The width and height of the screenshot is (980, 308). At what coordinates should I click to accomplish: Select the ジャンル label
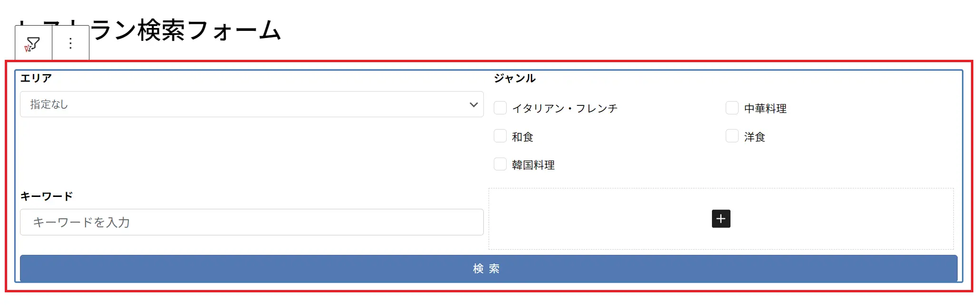pos(515,78)
